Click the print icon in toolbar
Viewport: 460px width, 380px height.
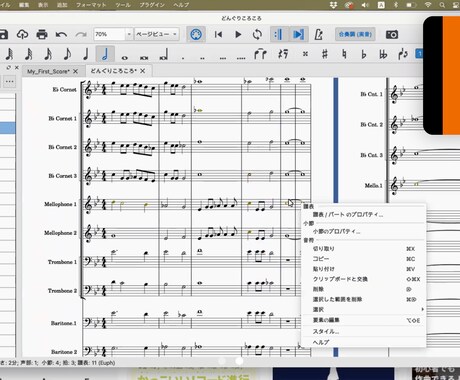[x=42, y=34]
